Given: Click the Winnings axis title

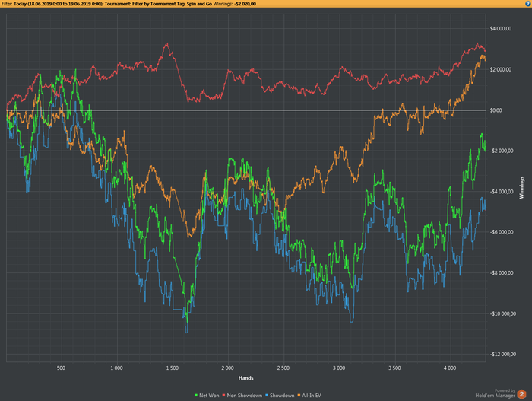Looking at the screenshot, I should pyautogui.click(x=521, y=188).
